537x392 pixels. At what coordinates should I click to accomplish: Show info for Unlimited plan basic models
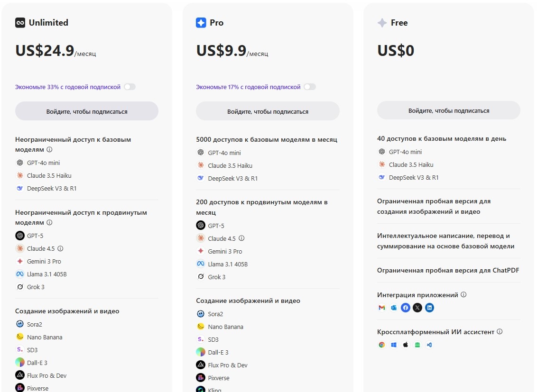pos(49,149)
